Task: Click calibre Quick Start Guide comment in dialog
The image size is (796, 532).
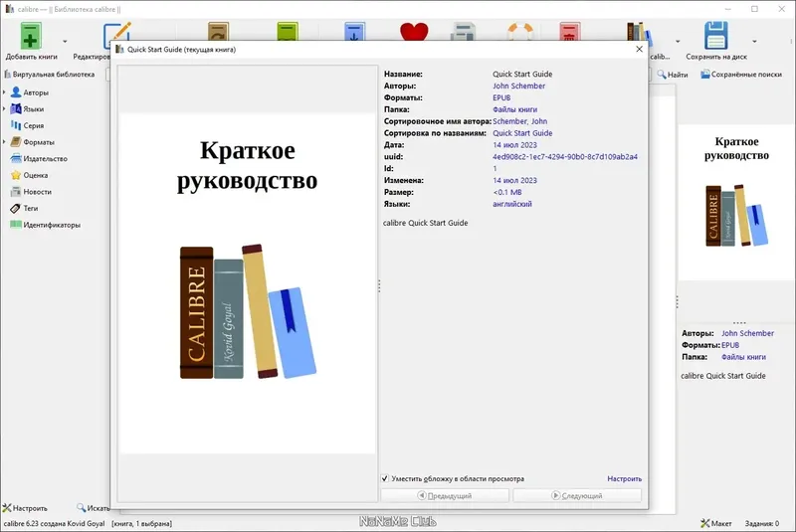Action: tap(426, 223)
